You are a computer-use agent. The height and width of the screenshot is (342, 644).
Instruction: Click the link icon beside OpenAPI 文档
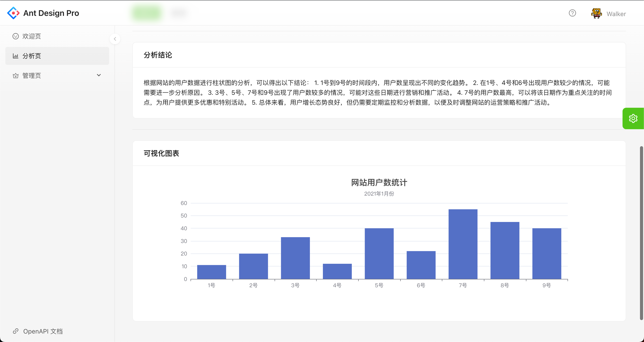tap(15, 331)
